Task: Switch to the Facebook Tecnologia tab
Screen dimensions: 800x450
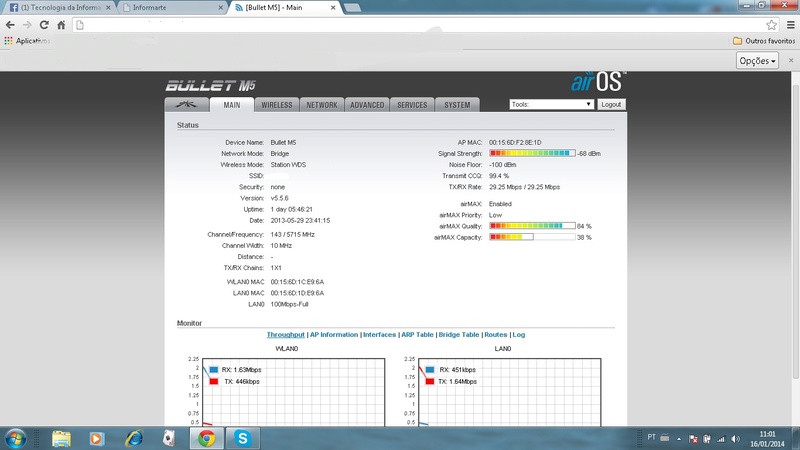Action: click(60, 8)
